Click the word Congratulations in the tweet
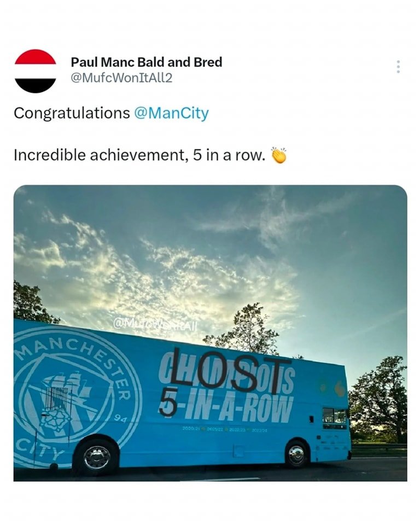 point(72,113)
